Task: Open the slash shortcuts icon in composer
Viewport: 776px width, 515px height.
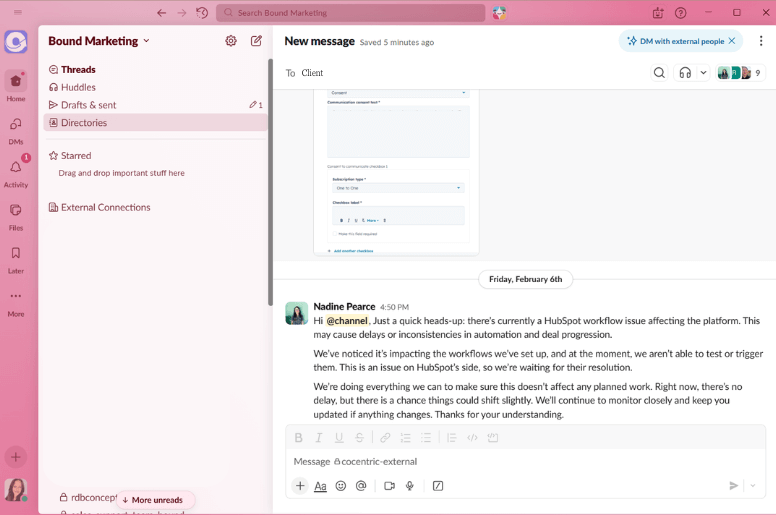Action: (x=438, y=486)
